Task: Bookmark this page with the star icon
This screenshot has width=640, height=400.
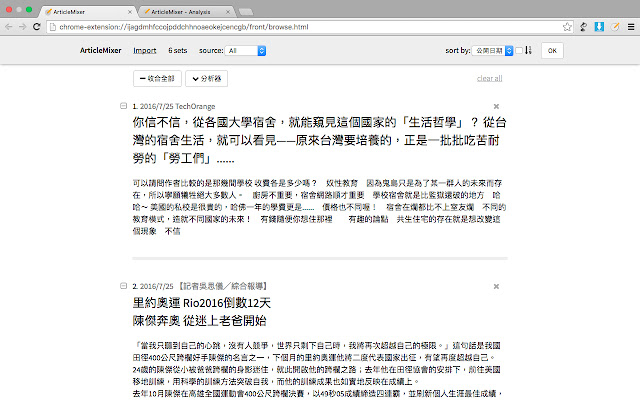Action: point(567,27)
